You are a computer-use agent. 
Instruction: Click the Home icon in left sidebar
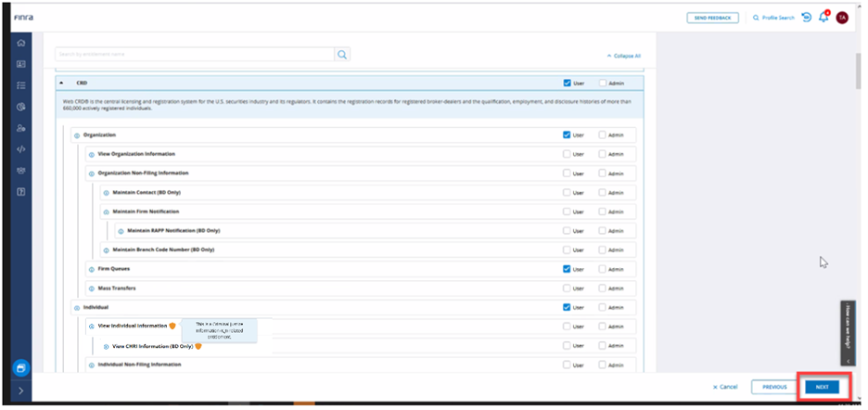tap(21, 45)
